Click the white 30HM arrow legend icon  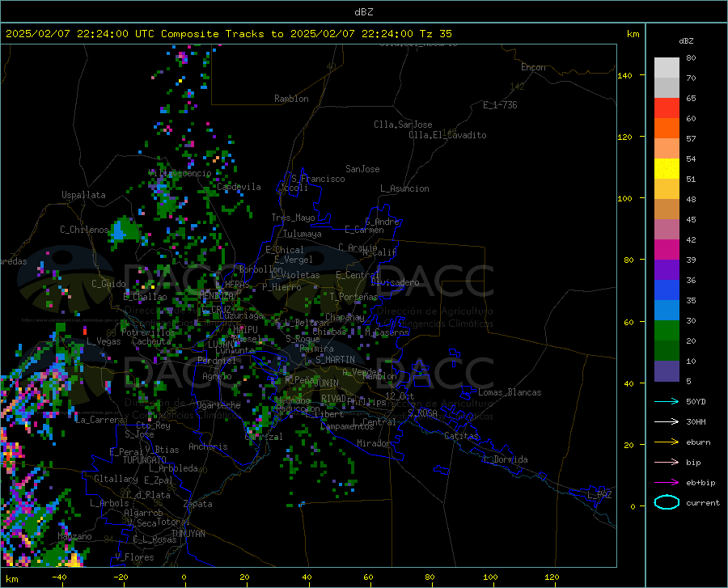(667, 421)
